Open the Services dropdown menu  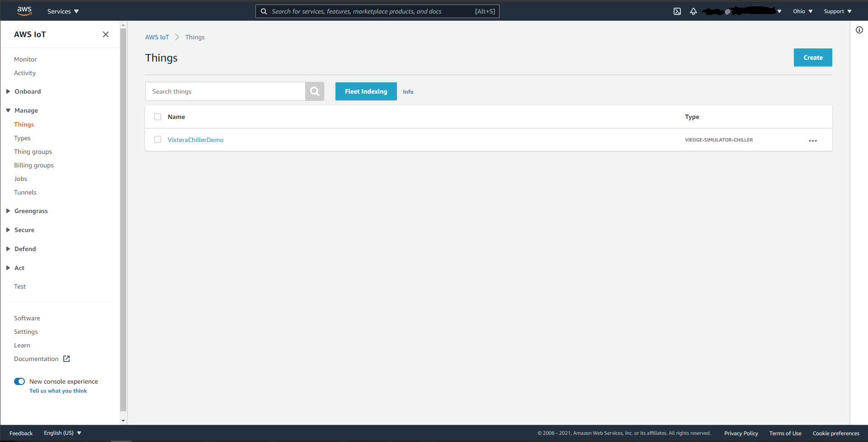tap(63, 11)
